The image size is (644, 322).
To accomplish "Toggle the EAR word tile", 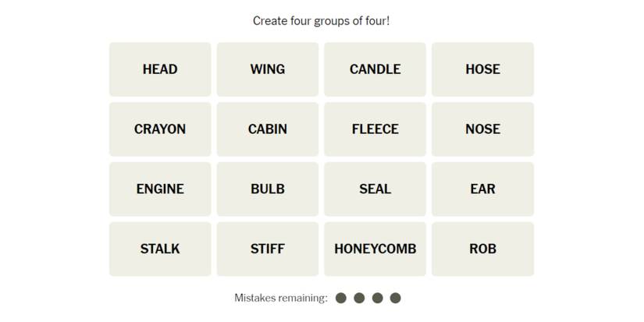I will (482, 189).
